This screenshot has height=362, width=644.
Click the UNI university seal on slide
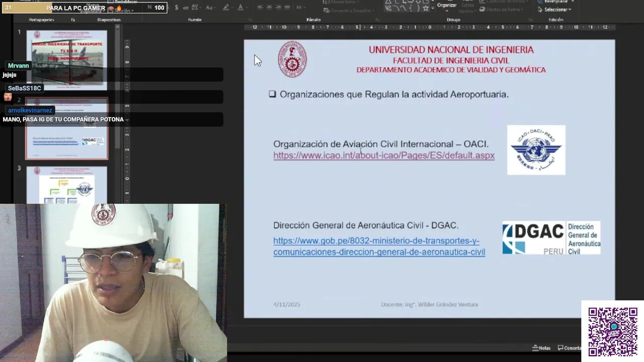(292, 59)
